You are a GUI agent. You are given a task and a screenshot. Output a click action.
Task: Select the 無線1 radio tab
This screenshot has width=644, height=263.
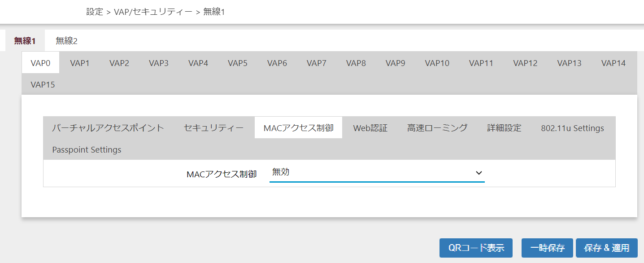(25, 41)
